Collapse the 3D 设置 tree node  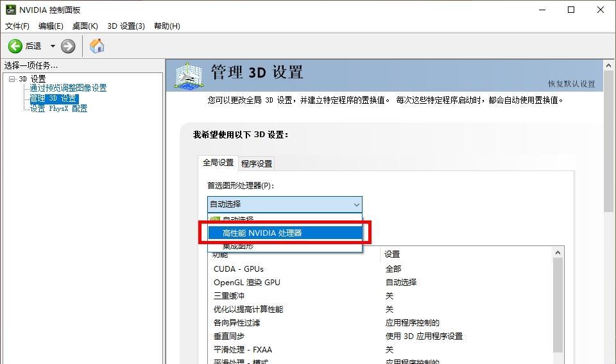pos(12,79)
